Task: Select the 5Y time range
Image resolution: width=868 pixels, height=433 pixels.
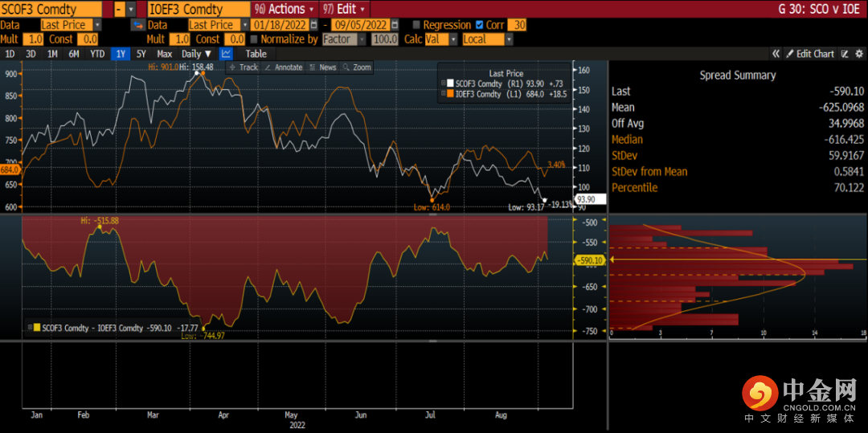Action: coord(141,54)
